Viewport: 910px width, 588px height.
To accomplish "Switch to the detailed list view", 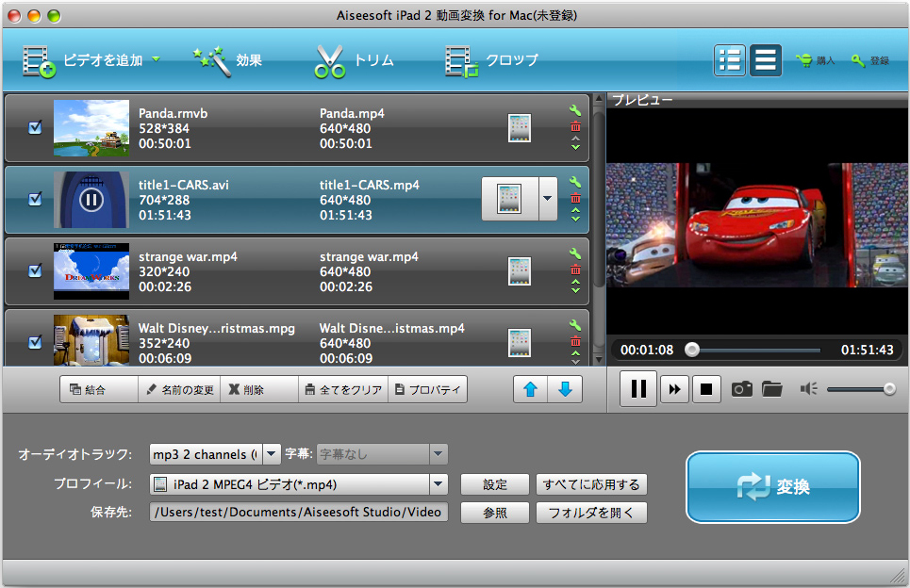I will pyautogui.click(x=730, y=60).
